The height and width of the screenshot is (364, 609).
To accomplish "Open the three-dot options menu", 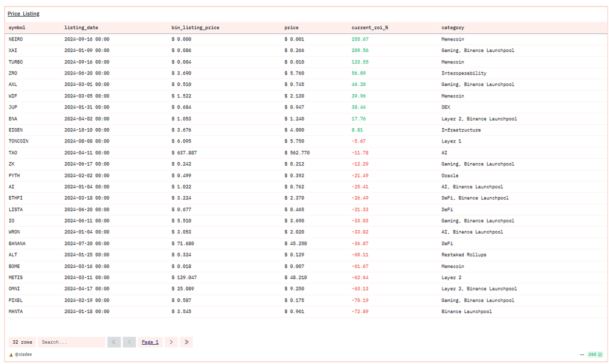I will coord(582,354).
